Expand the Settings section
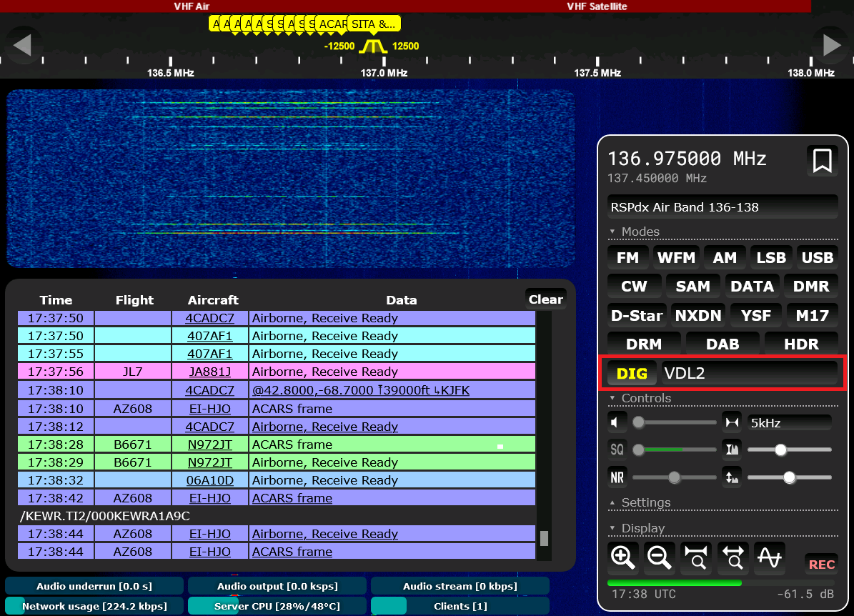 click(645, 502)
